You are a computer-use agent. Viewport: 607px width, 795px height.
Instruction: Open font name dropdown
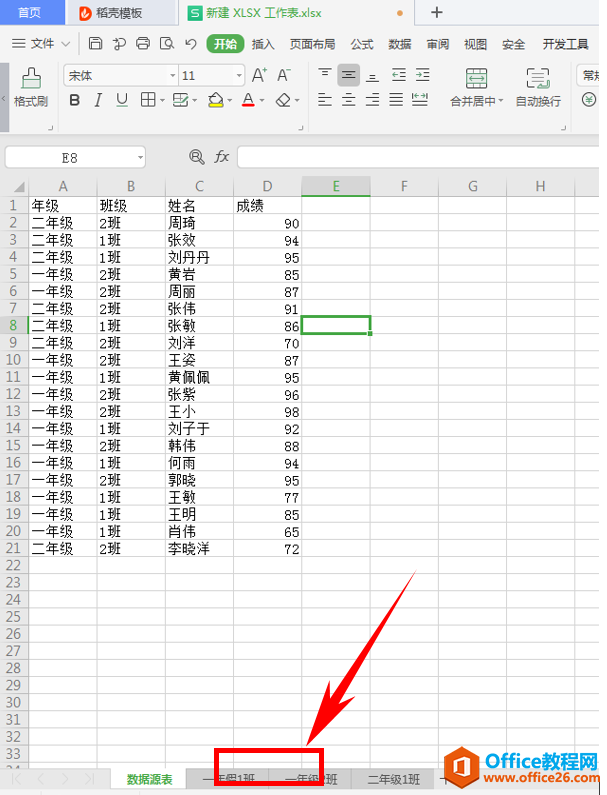pos(172,76)
